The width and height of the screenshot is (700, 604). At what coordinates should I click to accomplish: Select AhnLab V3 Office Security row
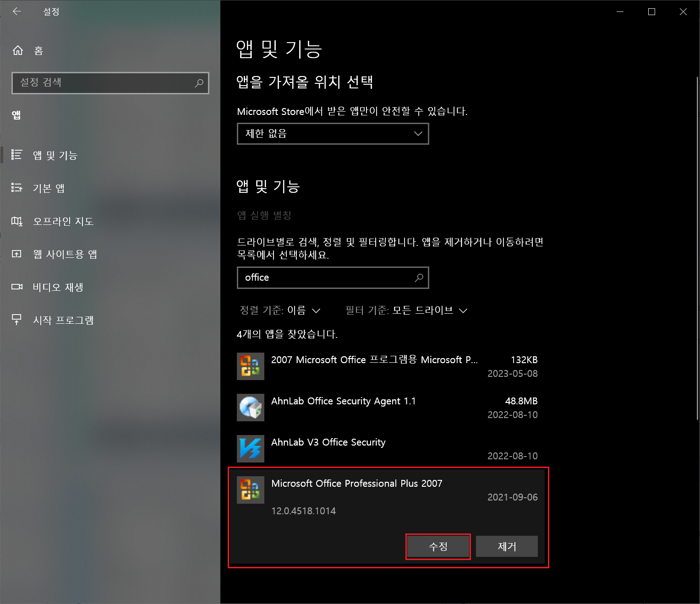click(x=387, y=449)
